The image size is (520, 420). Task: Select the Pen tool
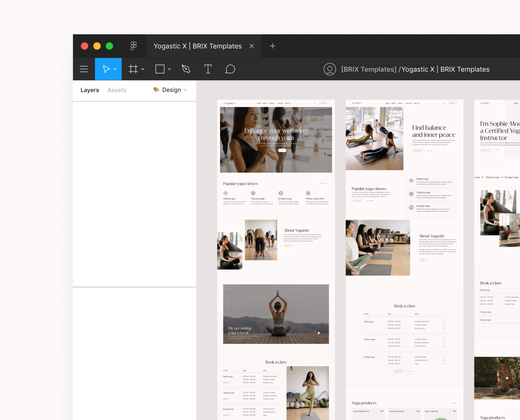186,69
